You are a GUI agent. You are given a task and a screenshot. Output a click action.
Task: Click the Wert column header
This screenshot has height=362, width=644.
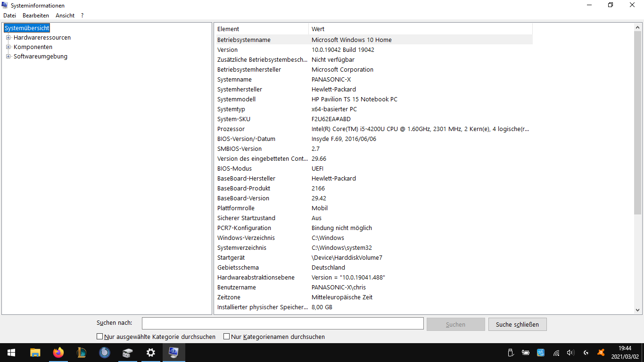pyautogui.click(x=421, y=29)
